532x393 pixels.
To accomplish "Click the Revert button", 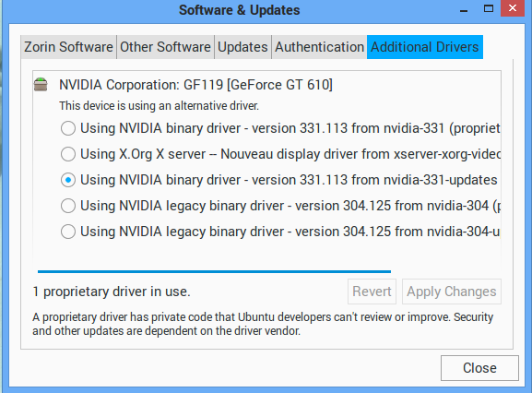I will (372, 292).
